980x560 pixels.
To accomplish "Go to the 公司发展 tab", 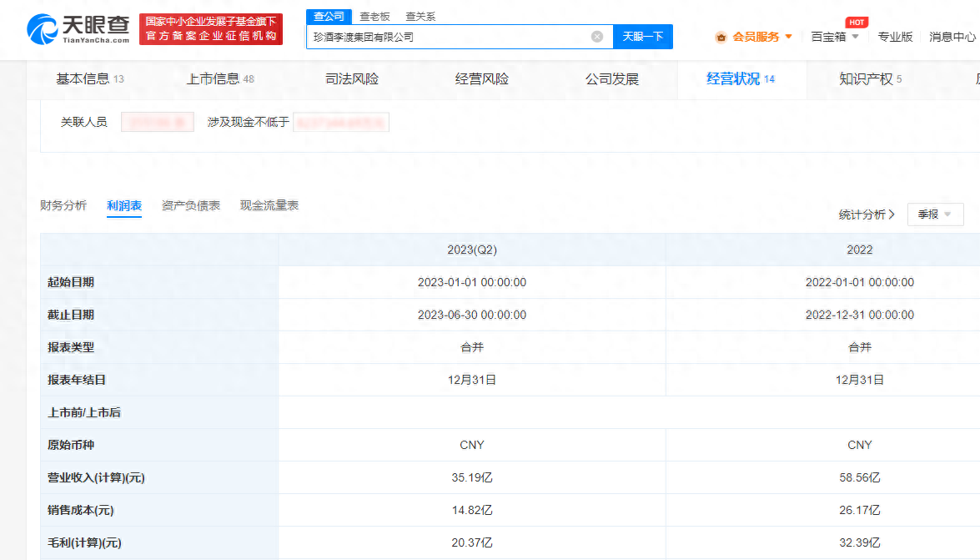I will (612, 78).
